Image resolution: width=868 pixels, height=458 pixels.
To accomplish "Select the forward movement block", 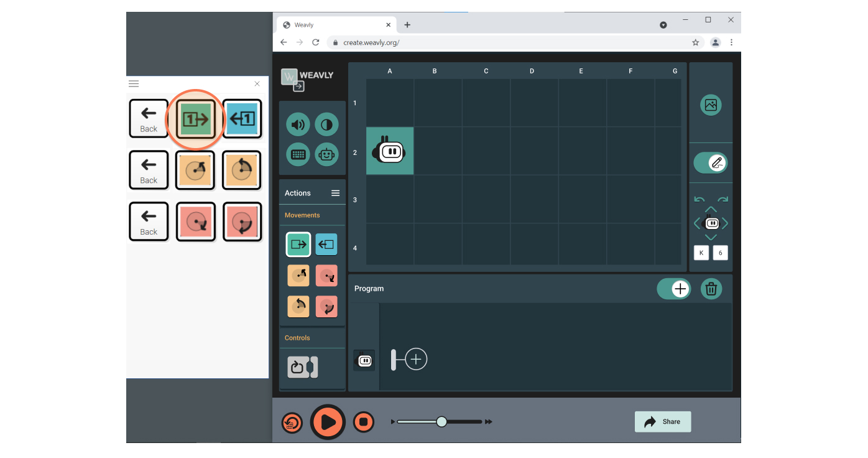I will [x=298, y=244].
